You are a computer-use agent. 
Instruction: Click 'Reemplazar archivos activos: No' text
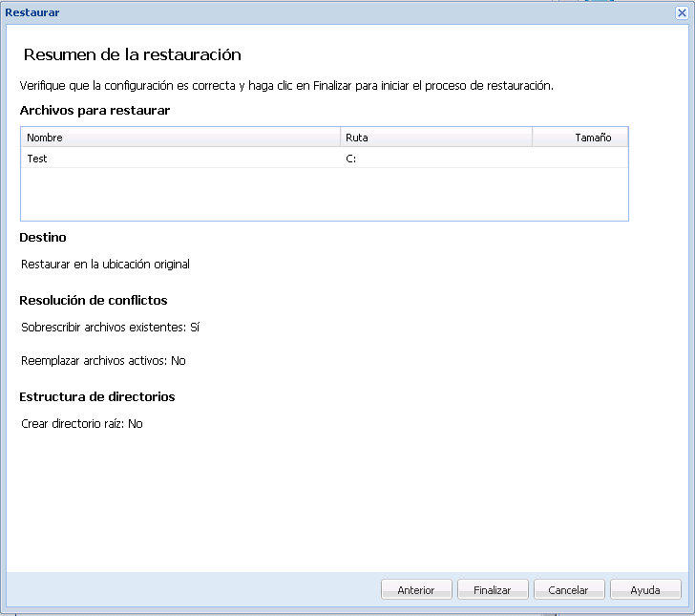click(103, 361)
